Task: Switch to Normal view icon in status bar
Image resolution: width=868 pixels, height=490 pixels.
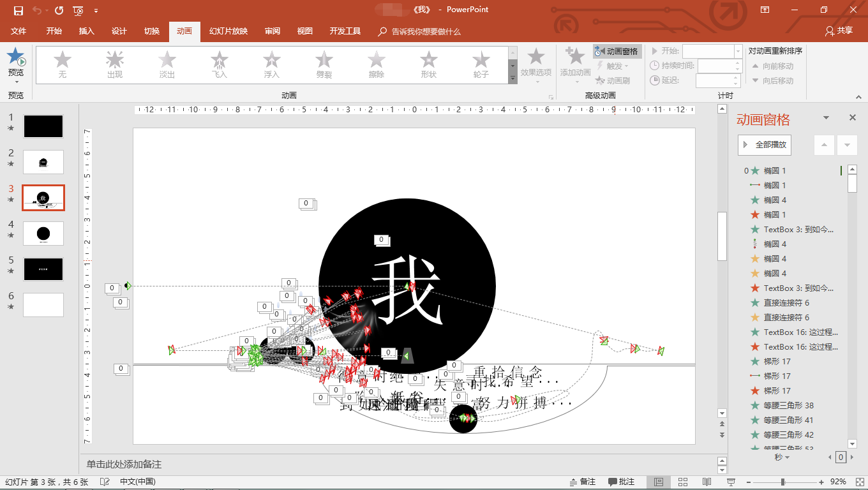Action: (x=659, y=482)
